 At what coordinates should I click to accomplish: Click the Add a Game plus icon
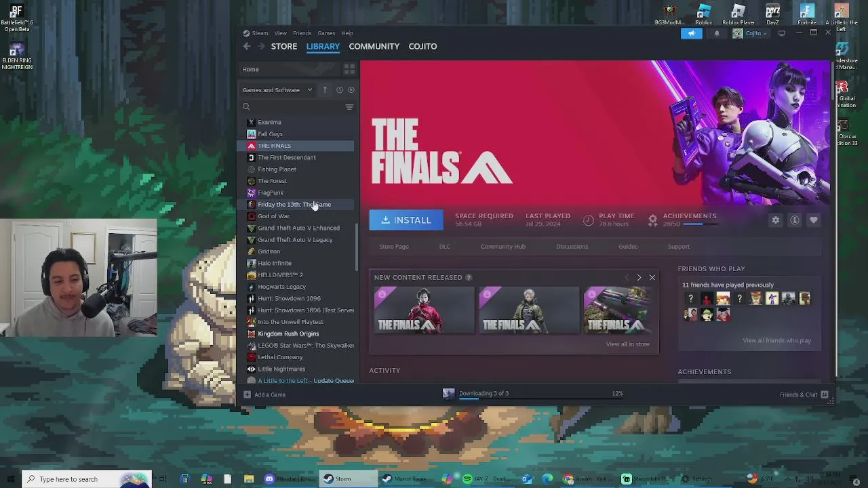(x=247, y=394)
